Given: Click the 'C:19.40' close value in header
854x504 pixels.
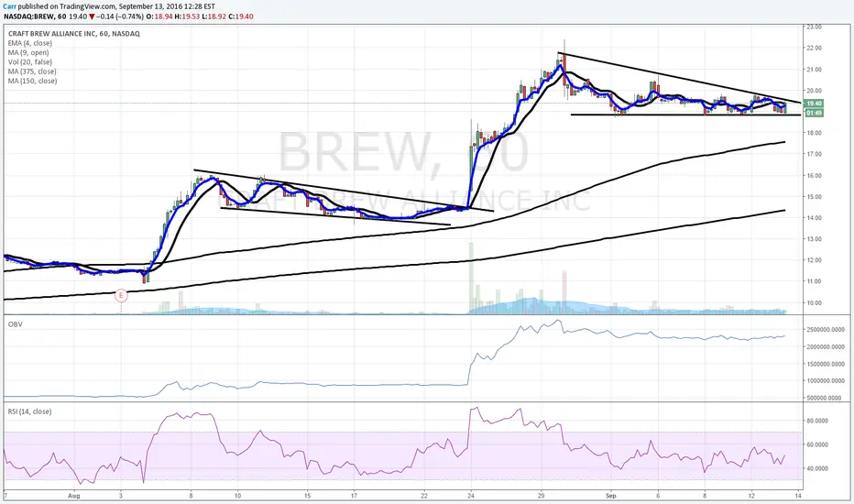Looking at the screenshot, I should (x=241, y=16).
